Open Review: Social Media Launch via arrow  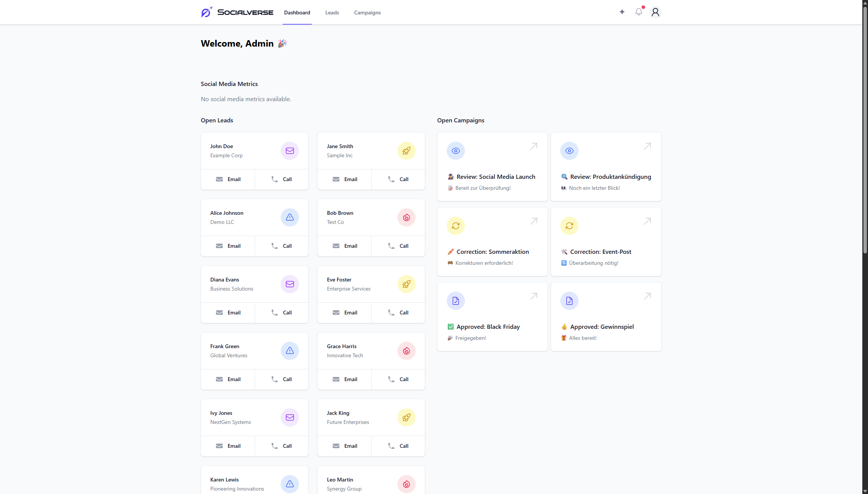coord(533,146)
